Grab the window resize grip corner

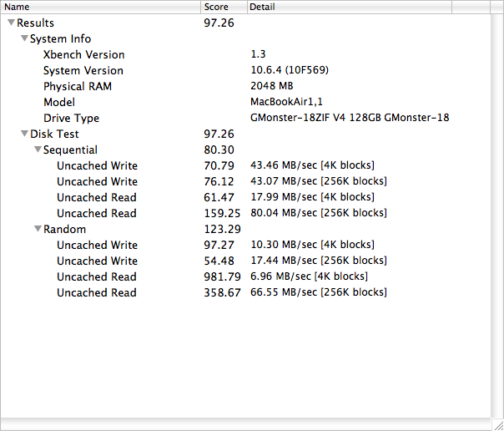point(497,424)
